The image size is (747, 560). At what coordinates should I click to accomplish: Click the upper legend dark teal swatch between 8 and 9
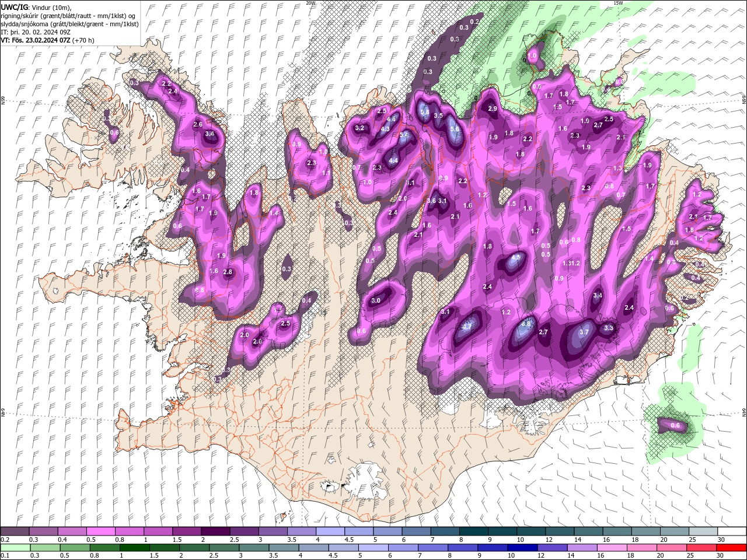click(473, 531)
